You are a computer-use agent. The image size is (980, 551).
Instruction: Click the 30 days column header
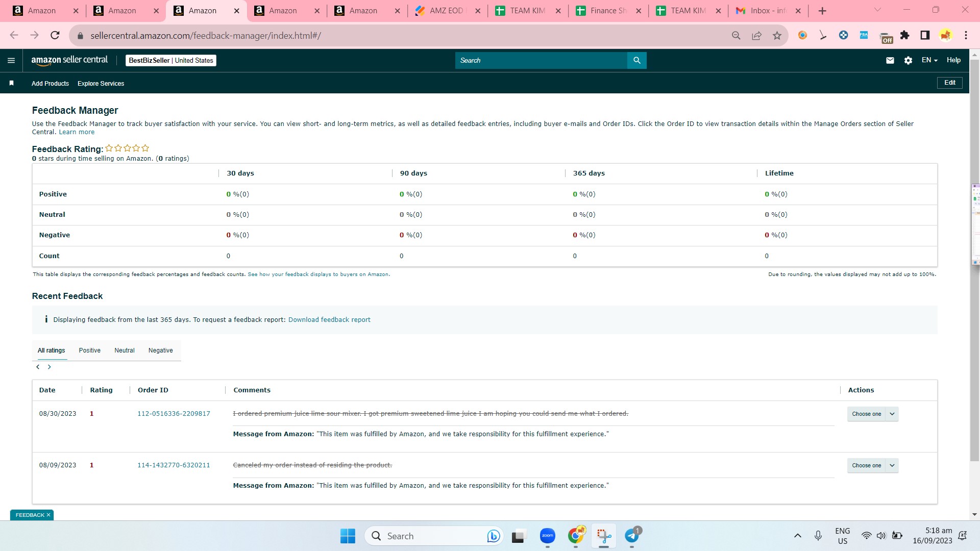click(240, 173)
